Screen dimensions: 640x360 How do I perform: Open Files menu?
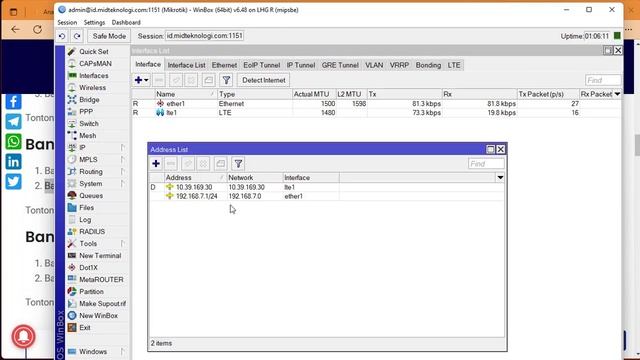tap(86, 208)
